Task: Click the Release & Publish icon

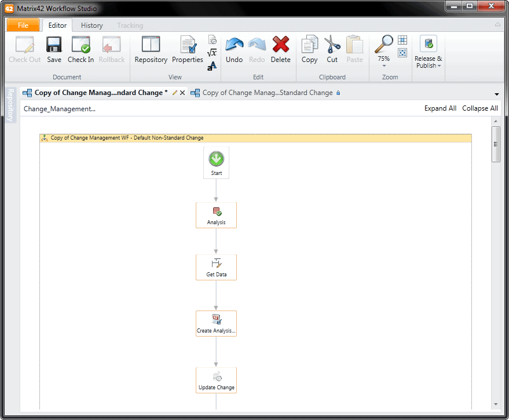Action: click(429, 44)
